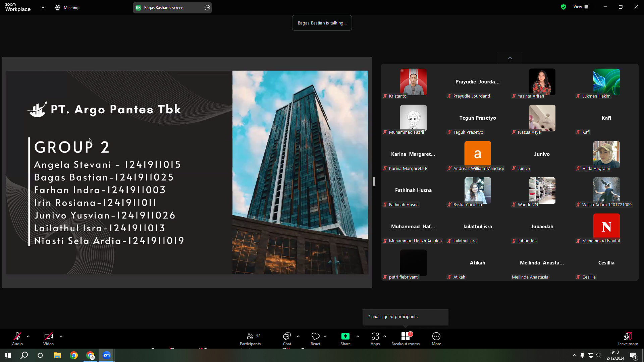Click the Jubaedah participant tile
The image size is (644, 362).
tap(542, 227)
